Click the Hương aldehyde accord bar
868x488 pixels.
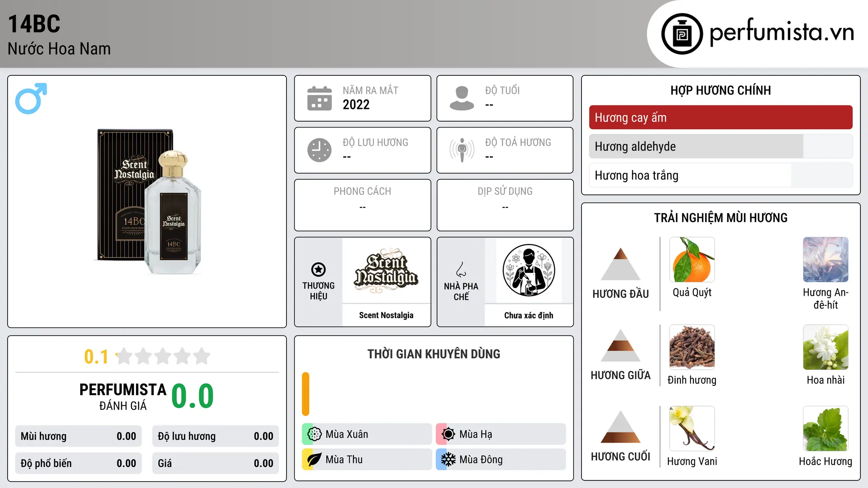click(x=721, y=146)
